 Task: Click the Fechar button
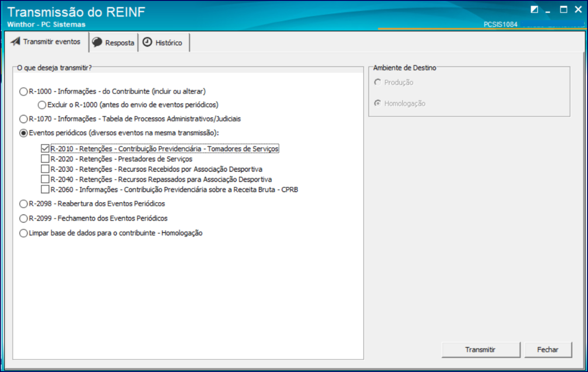click(548, 350)
